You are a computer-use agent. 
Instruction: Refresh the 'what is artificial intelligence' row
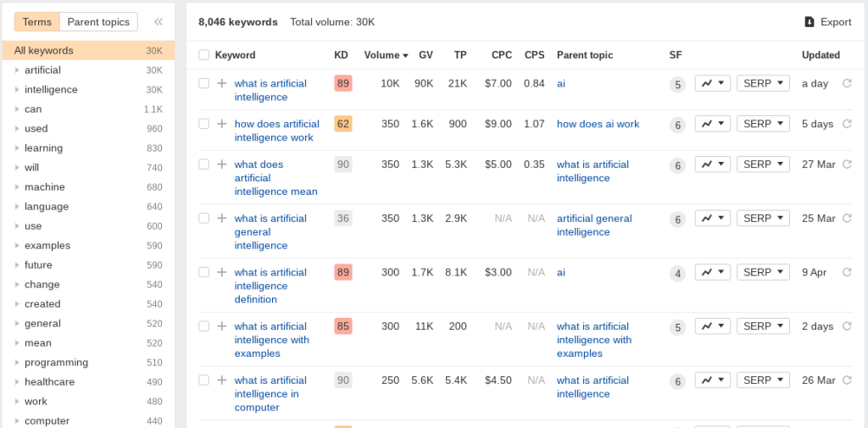847,84
